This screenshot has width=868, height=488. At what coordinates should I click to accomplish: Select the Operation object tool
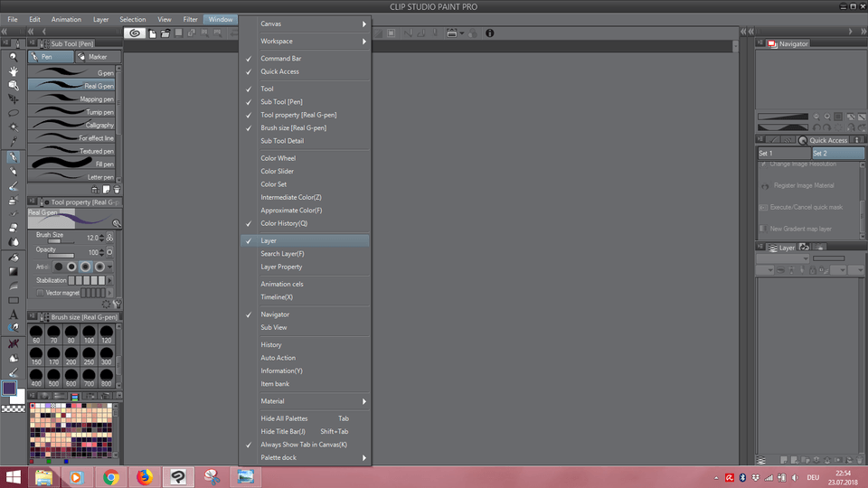coord(14,85)
